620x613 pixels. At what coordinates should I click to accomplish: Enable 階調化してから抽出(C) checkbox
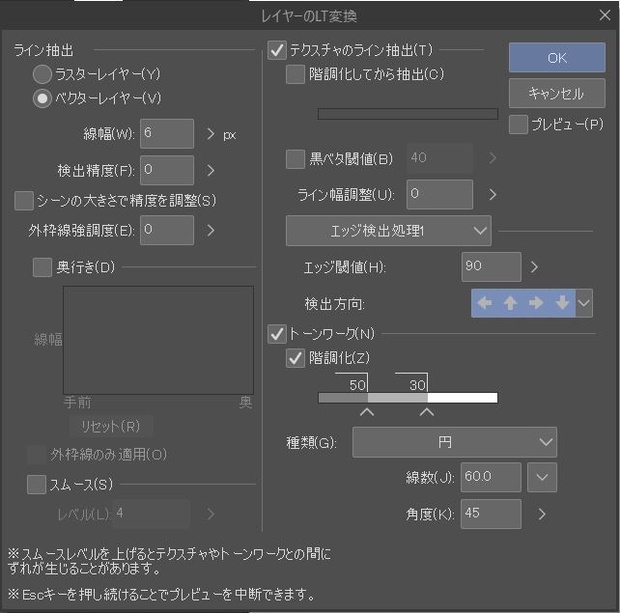coord(295,74)
